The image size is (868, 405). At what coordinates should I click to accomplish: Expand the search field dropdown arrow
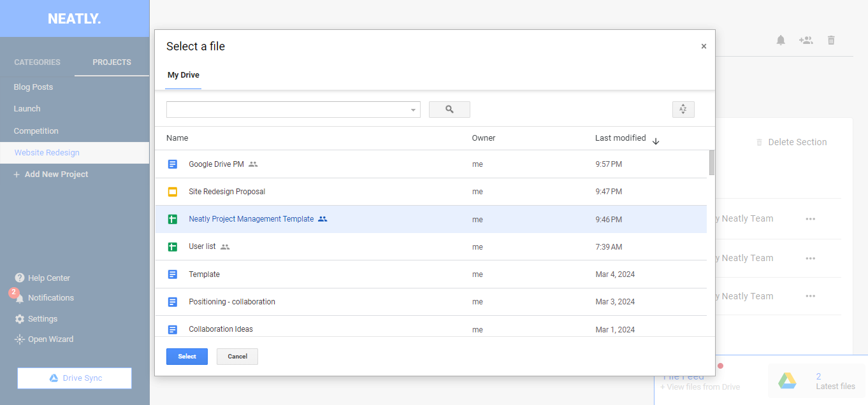tap(413, 110)
